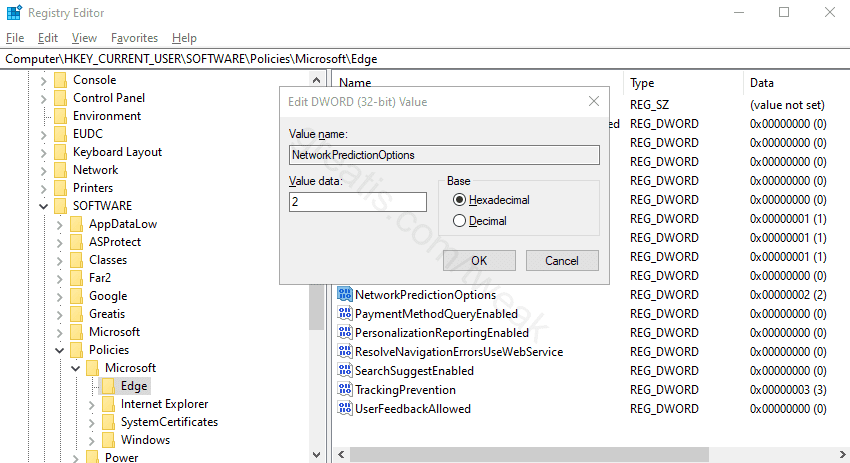The image size is (850, 463).
Task: Expand the Console registry key
Action: pos(43,80)
